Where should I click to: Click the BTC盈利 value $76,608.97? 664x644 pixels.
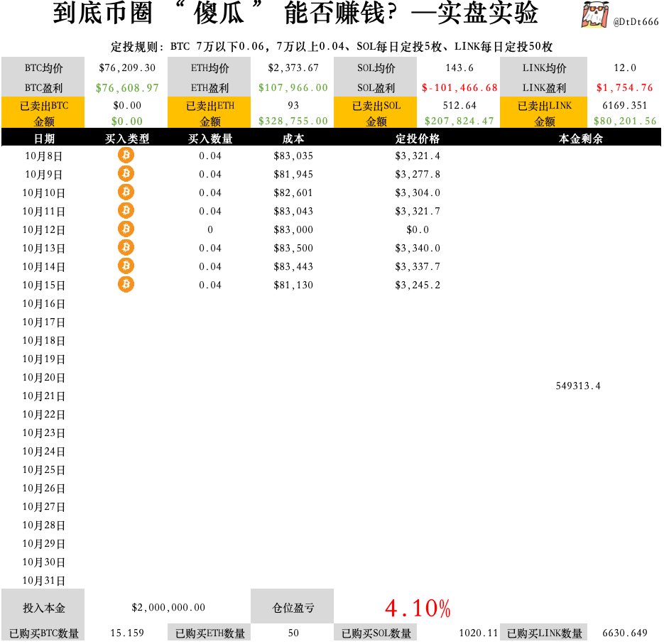point(127,87)
